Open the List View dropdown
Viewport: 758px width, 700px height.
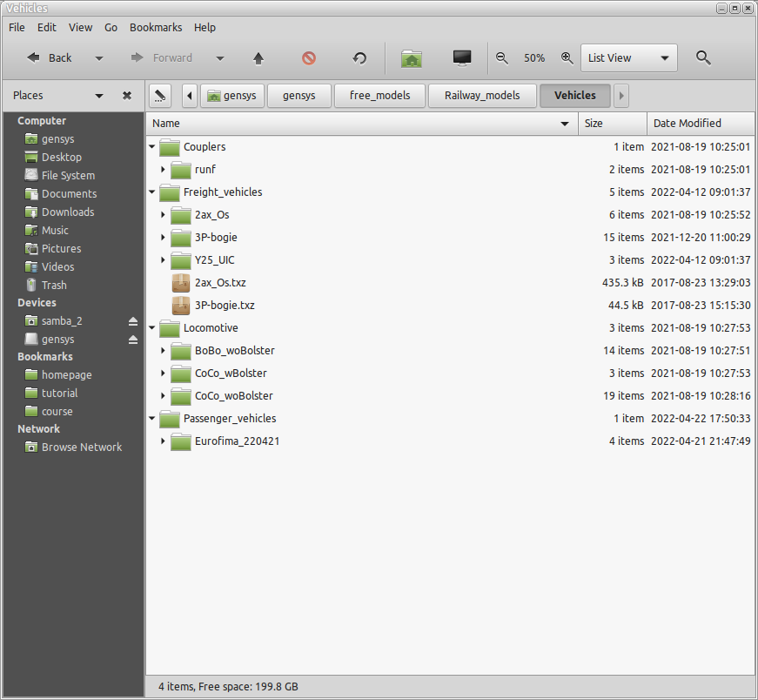point(629,58)
